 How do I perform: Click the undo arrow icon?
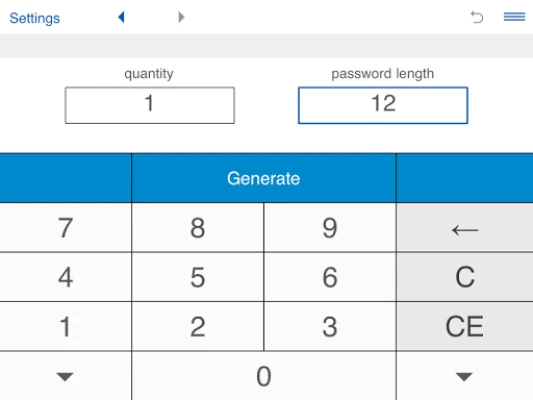coord(477,17)
